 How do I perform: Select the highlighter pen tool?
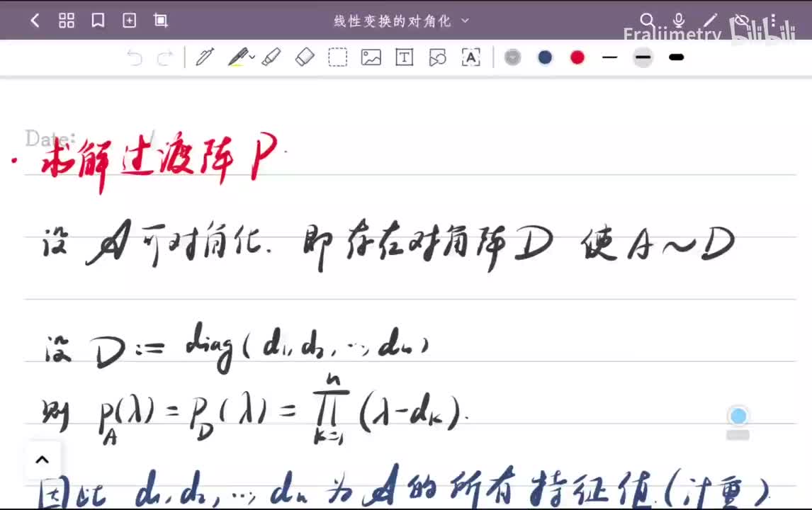point(237,57)
